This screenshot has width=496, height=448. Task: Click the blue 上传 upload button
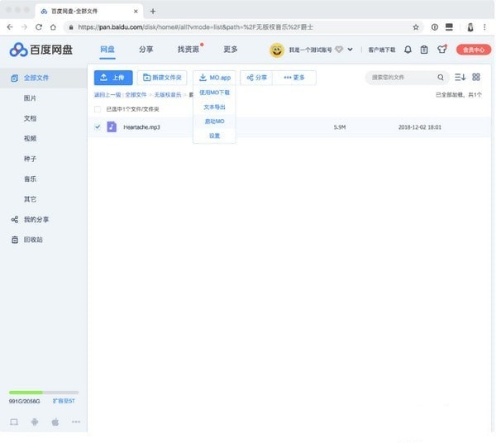click(x=113, y=78)
